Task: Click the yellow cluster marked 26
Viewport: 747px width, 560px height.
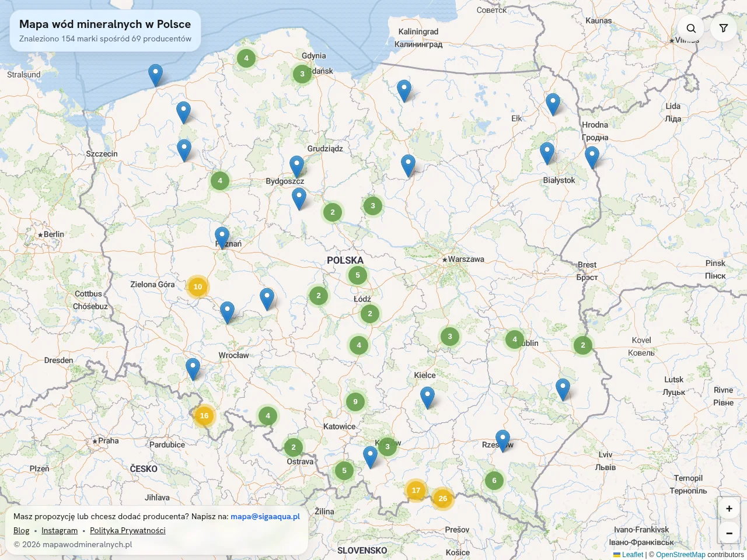Action: (x=443, y=498)
